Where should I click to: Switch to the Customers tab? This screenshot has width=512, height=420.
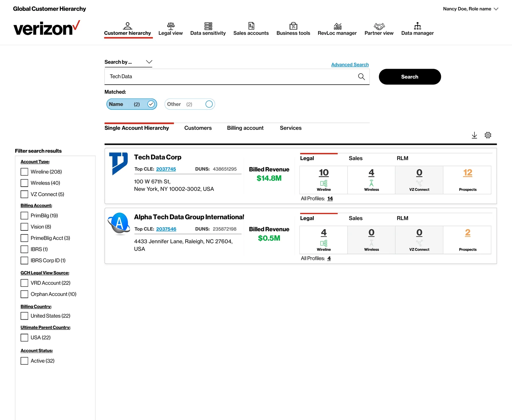tap(198, 128)
